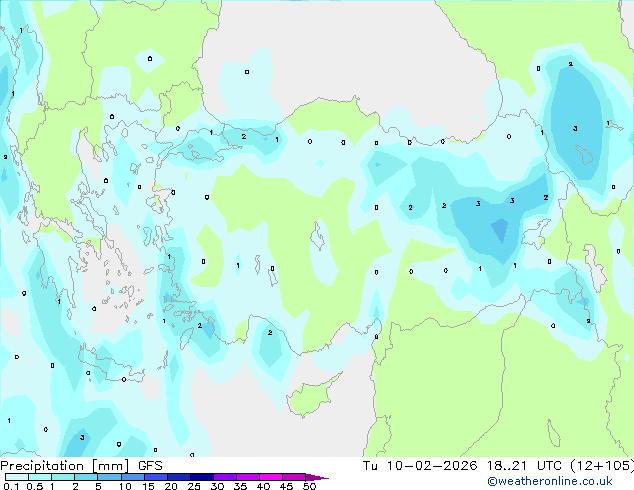Click the 5–10 mm legend color swatch
The height and width of the screenshot is (490, 634).
click(x=109, y=477)
